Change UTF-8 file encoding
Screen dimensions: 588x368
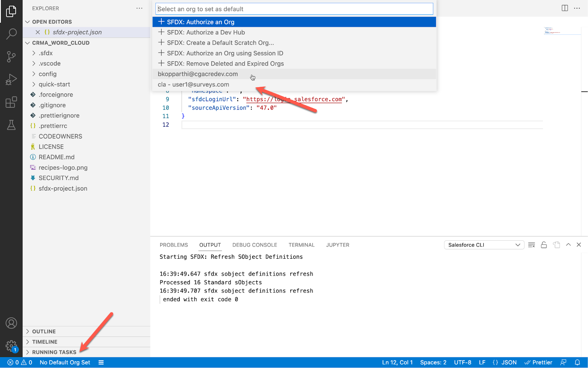point(463,362)
